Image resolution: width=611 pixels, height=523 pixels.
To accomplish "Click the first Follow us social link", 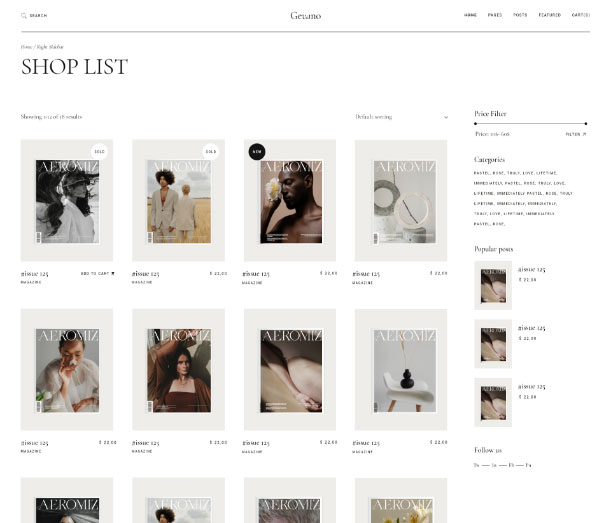I will tap(477, 465).
